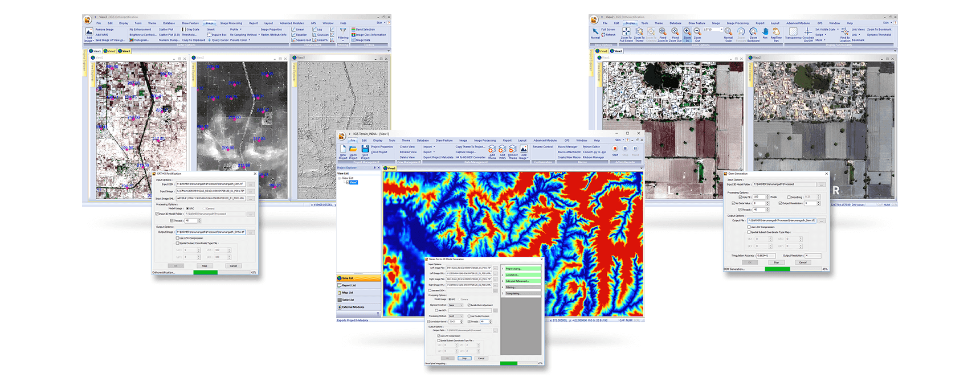Open Profile dropdown in View3 window
Viewport: 980px width, 386px height.
pyautogui.click(x=236, y=30)
